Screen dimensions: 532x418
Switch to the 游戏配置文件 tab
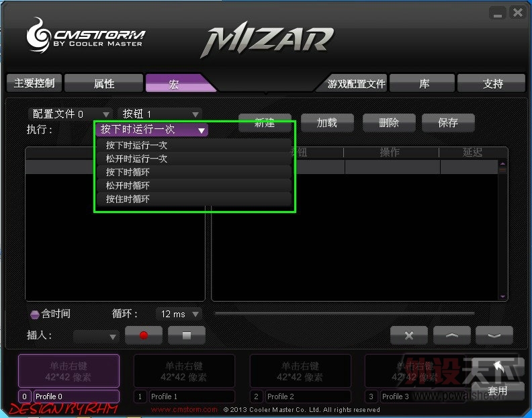pyautogui.click(x=355, y=83)
